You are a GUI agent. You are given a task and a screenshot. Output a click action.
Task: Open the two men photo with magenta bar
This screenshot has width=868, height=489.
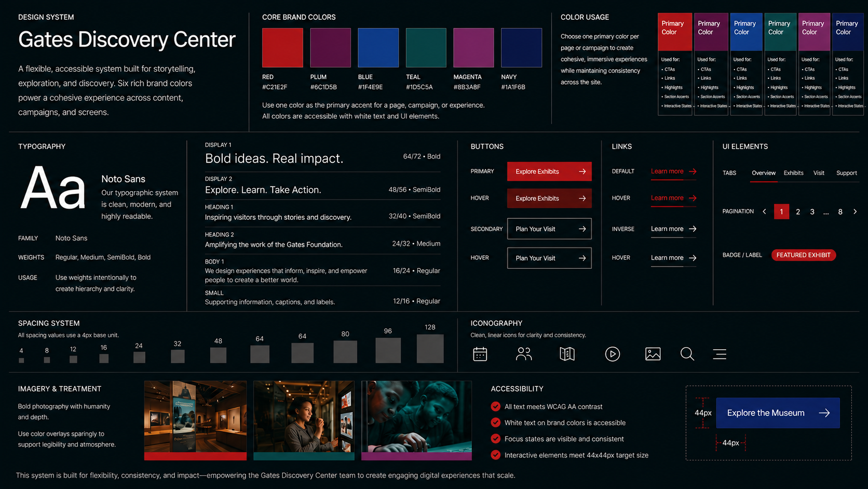pyautogui.click(x=416, y=420)
